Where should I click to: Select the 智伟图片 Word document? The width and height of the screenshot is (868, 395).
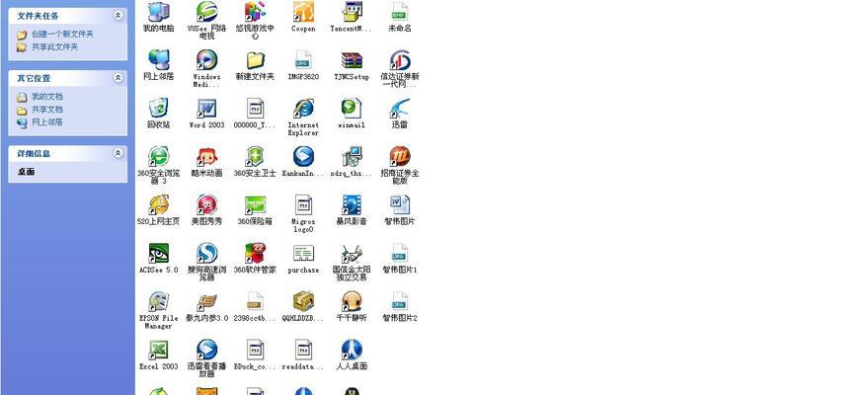coord(400,204)
